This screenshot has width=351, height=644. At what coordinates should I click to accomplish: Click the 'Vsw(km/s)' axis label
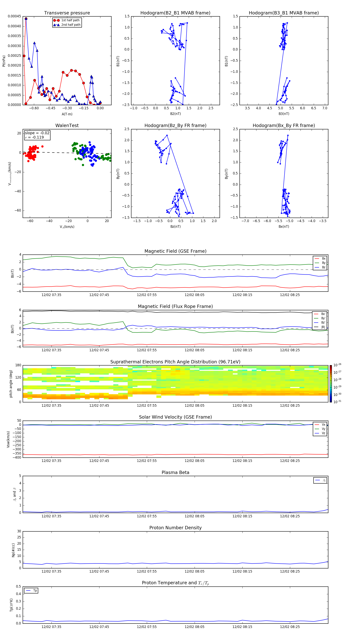[x=8, y=439]
